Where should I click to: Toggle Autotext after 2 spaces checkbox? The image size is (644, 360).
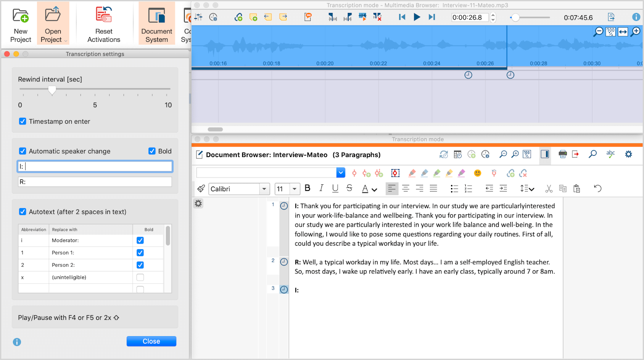click(x=23, y=212)
